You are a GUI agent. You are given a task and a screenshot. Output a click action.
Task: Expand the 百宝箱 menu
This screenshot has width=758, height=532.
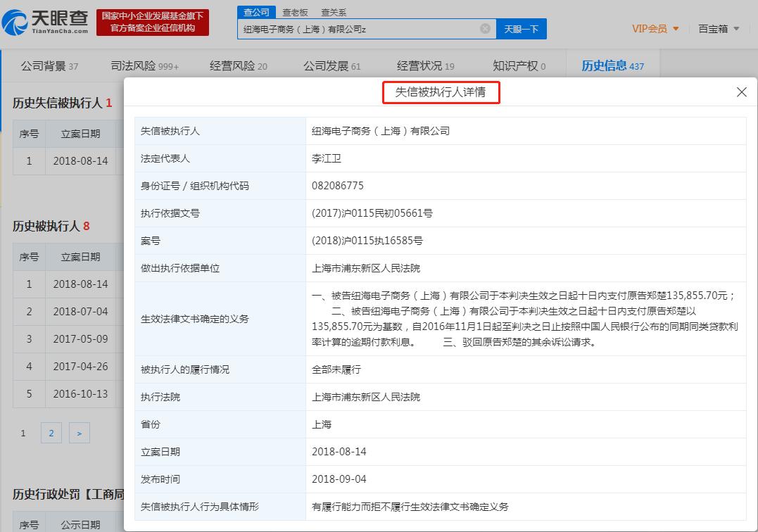click(719, 29)
